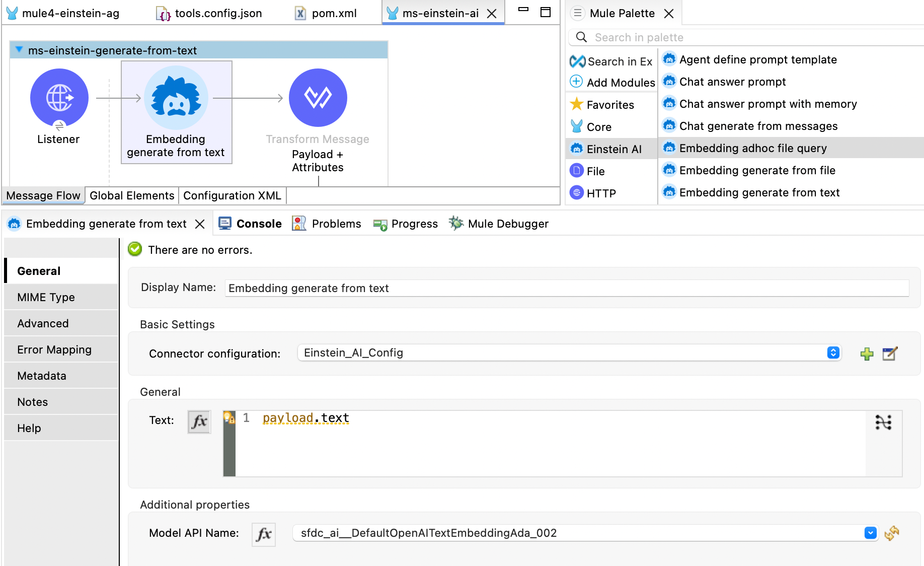Toggle expression mode for Text field

click(199, 421)
